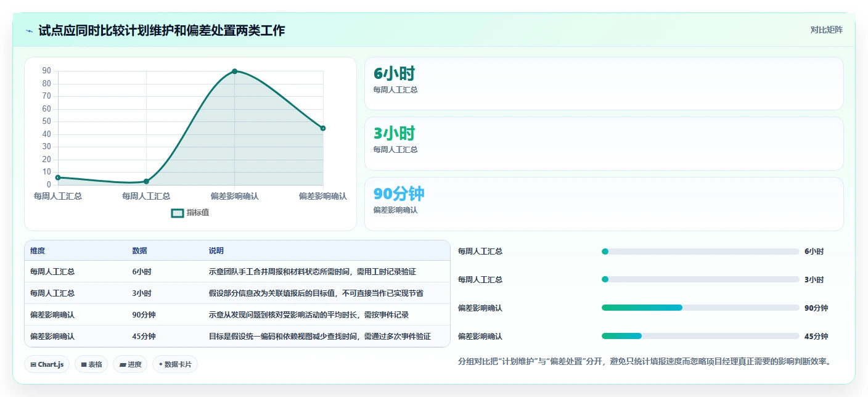
Task: Click the 3小时 cell in the table
Action: coord(142,293)
